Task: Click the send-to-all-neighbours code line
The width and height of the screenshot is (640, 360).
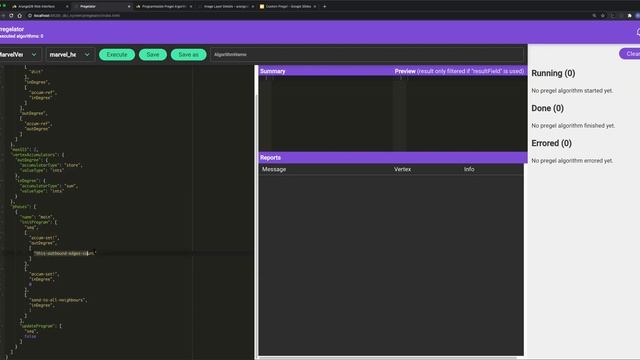Action: coord(58,300)
